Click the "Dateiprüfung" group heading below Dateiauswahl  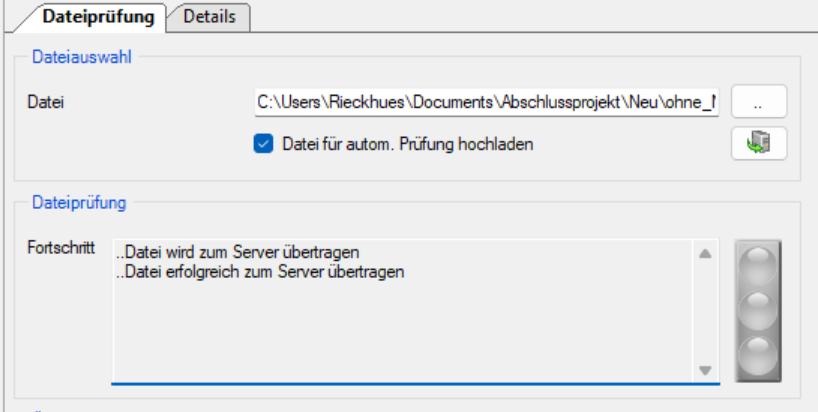[79, 202]
